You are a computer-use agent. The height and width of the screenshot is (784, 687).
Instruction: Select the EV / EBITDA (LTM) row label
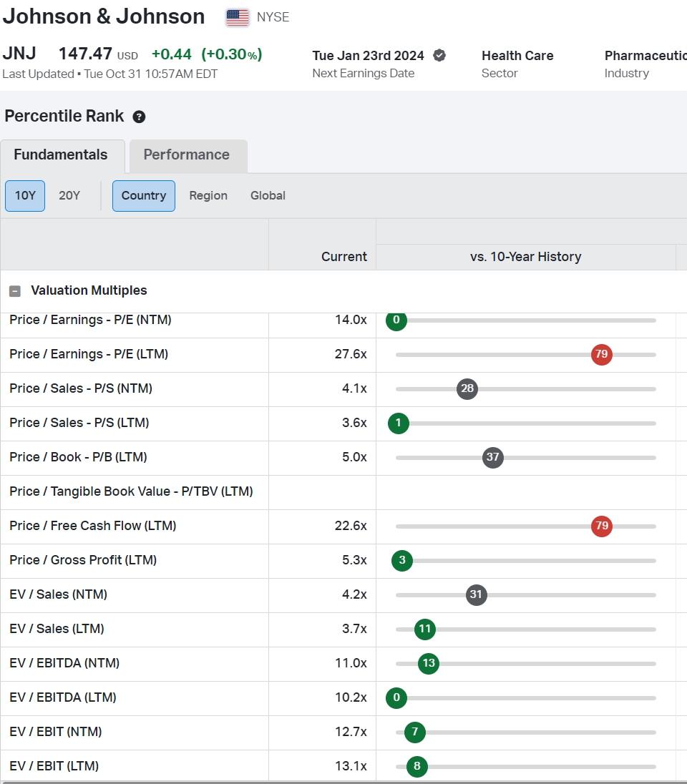[62, 697]
